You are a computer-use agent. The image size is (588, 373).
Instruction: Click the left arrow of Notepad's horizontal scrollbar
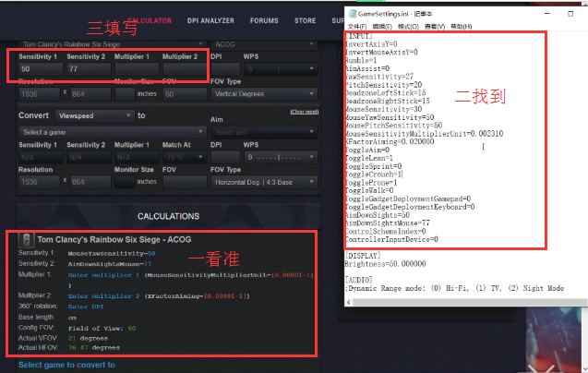pos(349,302)
